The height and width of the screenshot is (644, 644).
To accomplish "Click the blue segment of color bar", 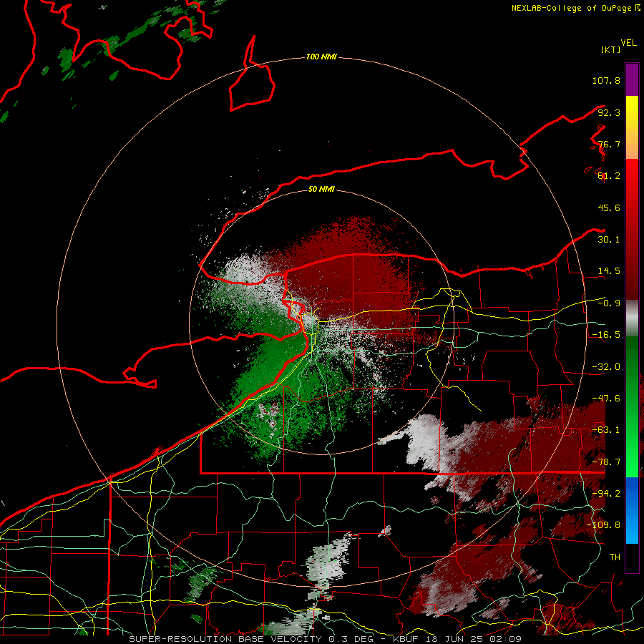I will 632,510.
